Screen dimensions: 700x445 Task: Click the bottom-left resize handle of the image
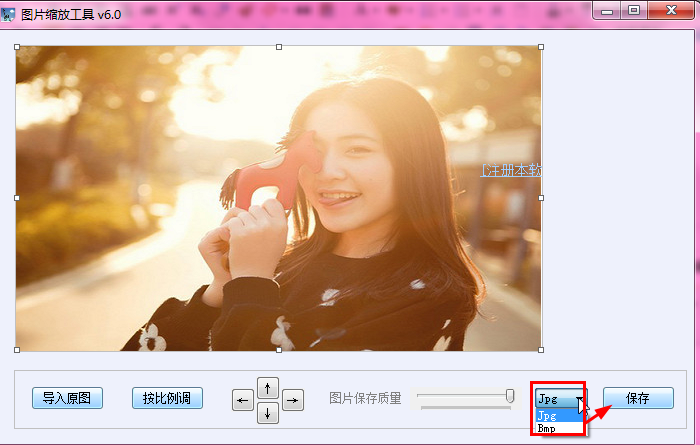[17, 350]
